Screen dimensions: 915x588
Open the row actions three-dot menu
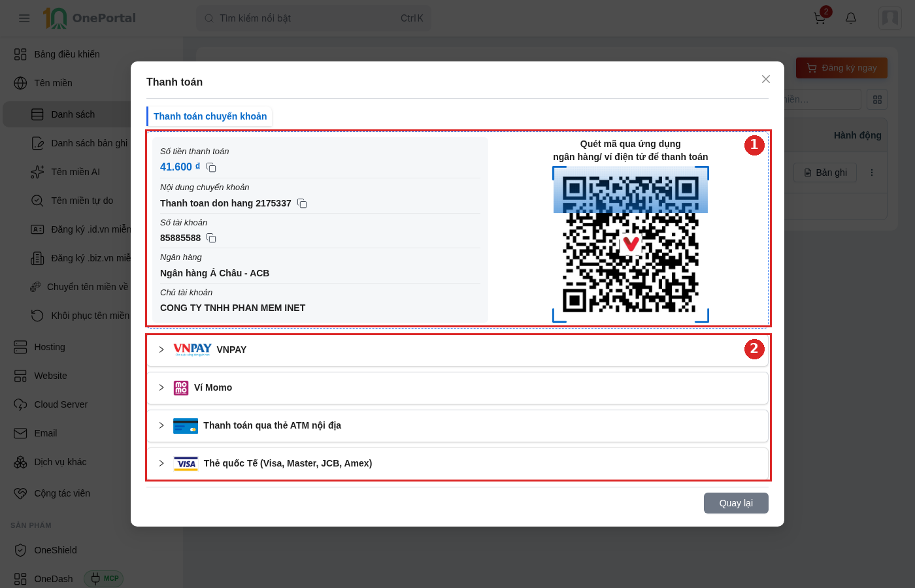point(872,172)
